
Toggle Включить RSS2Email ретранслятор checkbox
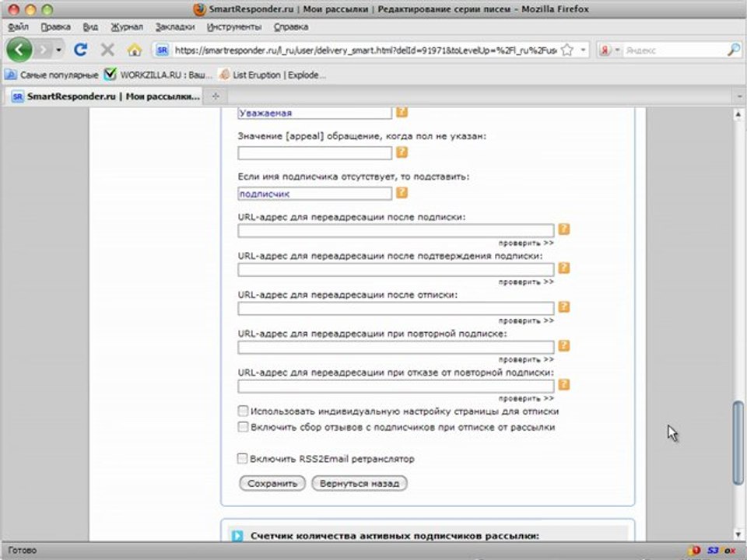243,458
